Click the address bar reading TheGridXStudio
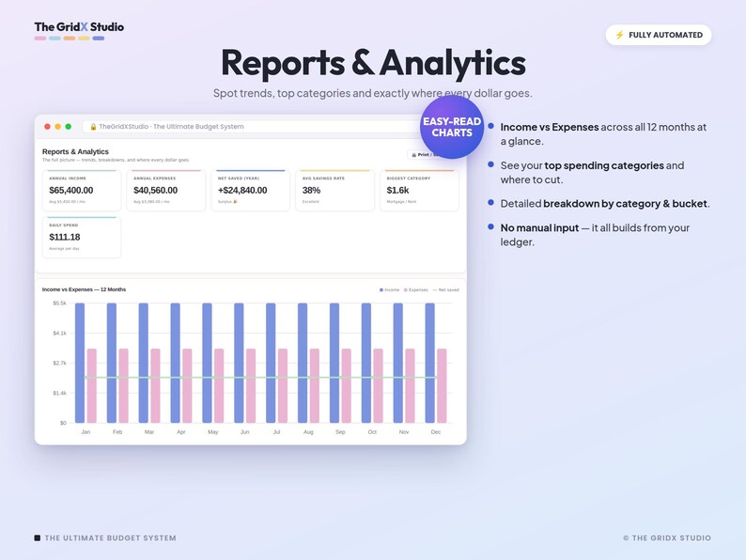Viewport: 746px width, 560px height. (x=252, y=127)
